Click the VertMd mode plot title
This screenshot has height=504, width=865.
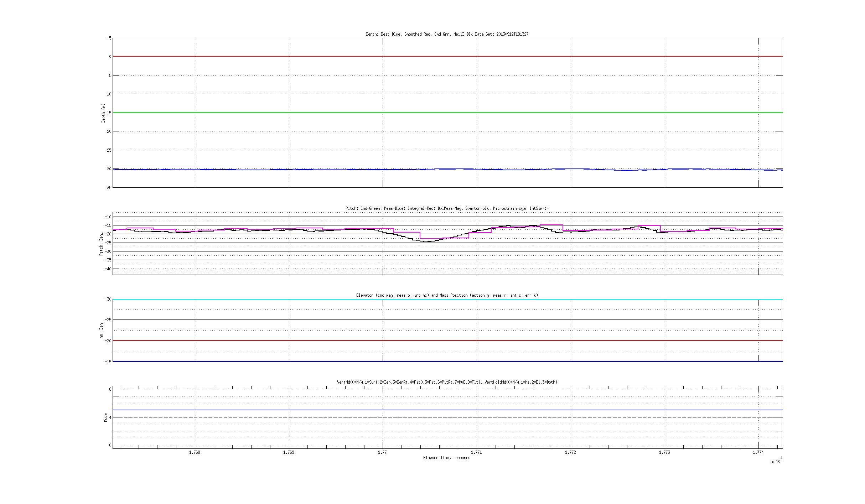tap(447, 382)
